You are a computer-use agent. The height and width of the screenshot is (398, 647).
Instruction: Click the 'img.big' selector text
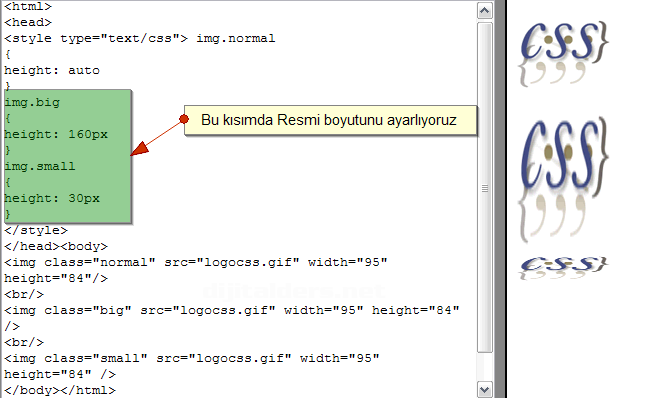coord(32,102)
